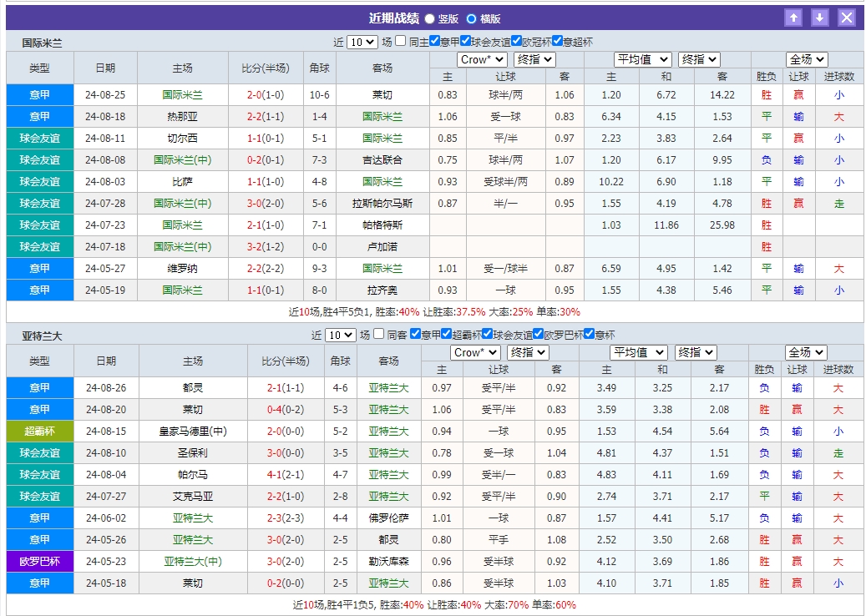Click the up arrow icon in the title bar

[x=793, y=17]
